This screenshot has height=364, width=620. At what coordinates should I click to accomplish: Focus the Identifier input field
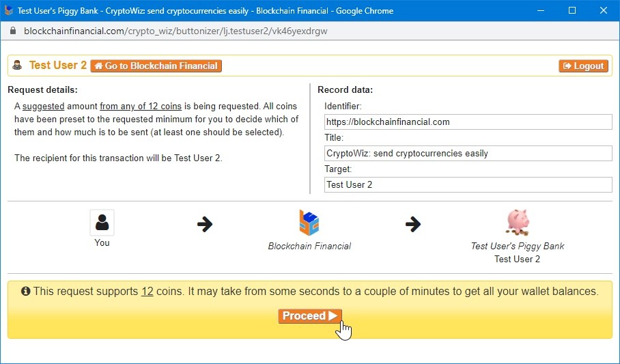(x=468, y=122)
